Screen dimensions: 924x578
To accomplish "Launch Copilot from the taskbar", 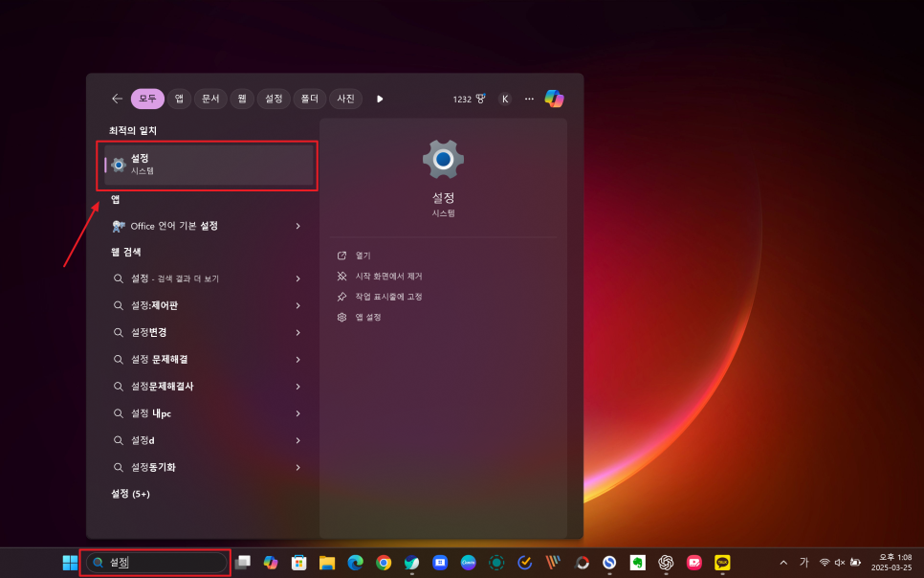I will 271,563.
